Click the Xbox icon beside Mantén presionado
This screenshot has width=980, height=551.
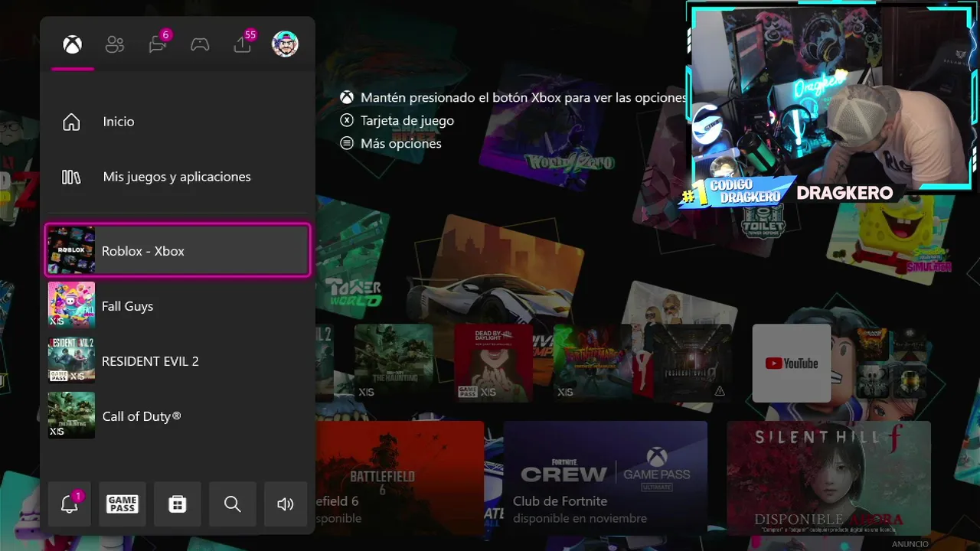pyautogui.click(x=348, y=98)
